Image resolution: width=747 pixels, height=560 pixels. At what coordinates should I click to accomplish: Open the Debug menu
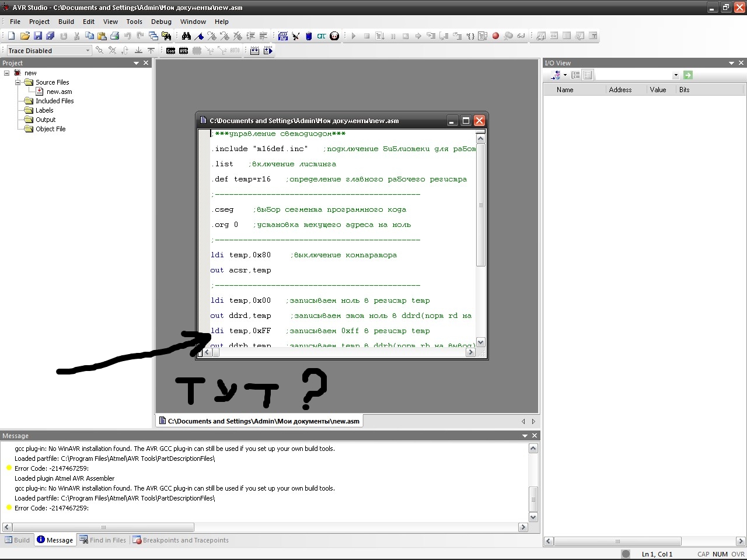161,22
